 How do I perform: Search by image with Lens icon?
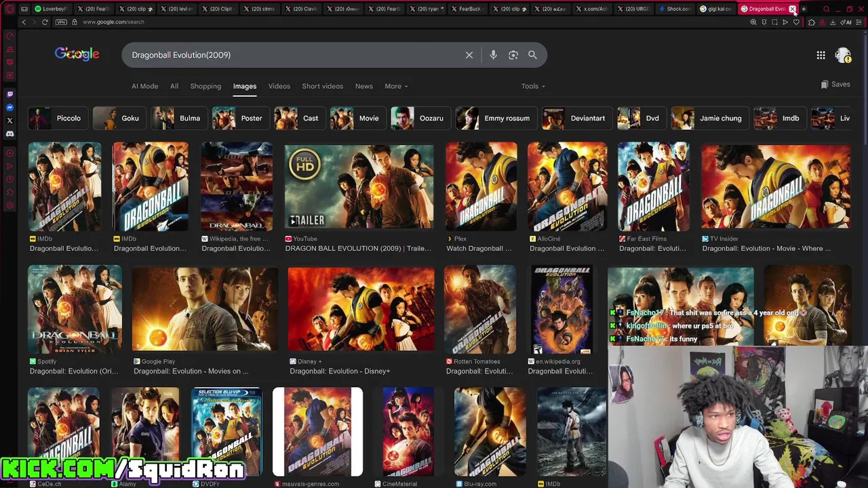click(513, 55)
